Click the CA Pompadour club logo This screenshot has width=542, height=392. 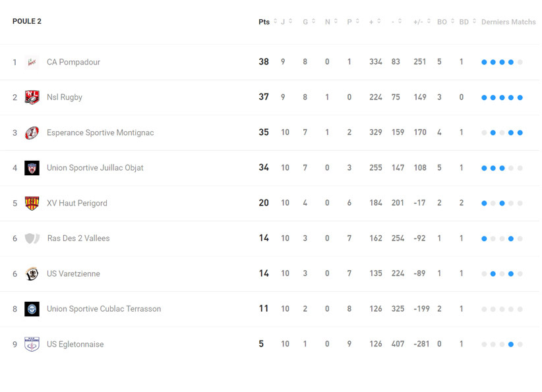point(32,63)
